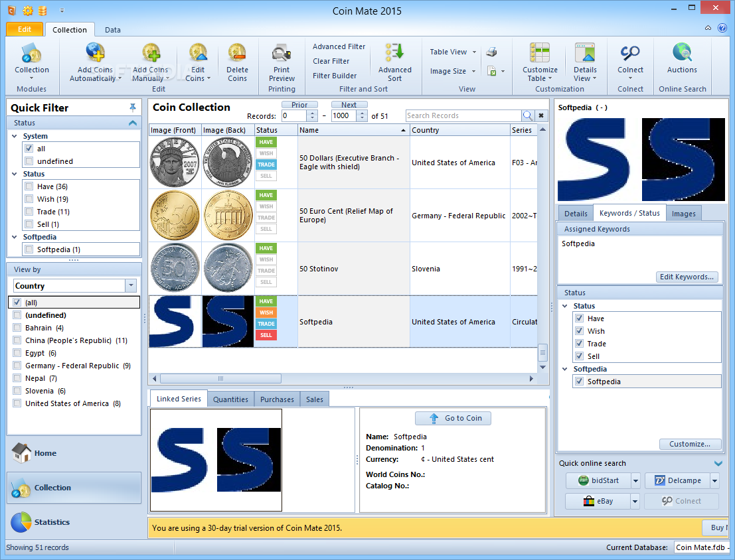Sort by the Name column header

click(353, 130)
